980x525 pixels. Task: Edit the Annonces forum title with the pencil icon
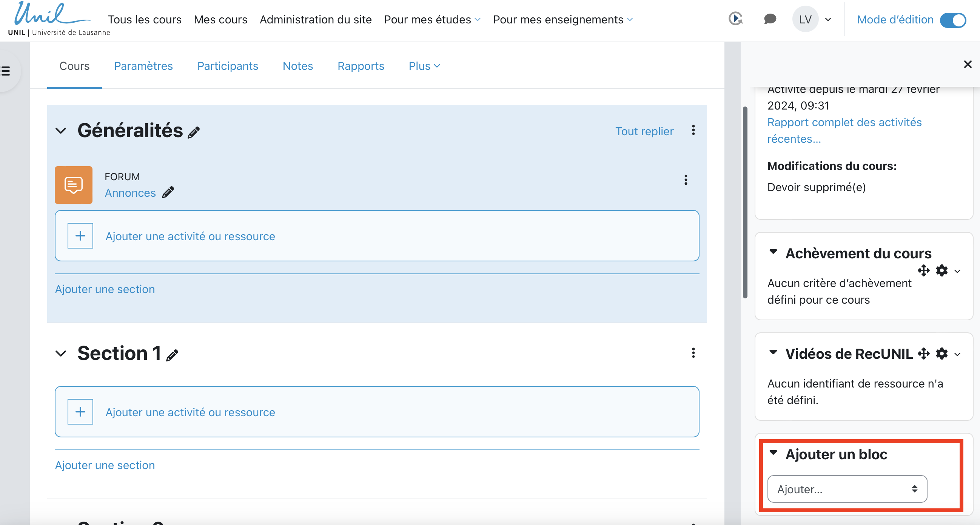pos(168,193)
